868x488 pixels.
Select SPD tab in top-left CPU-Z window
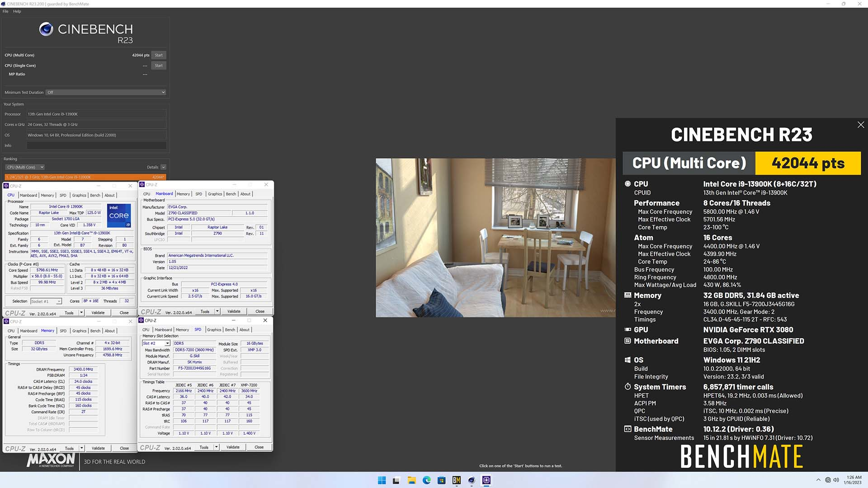tap(63, 195)
